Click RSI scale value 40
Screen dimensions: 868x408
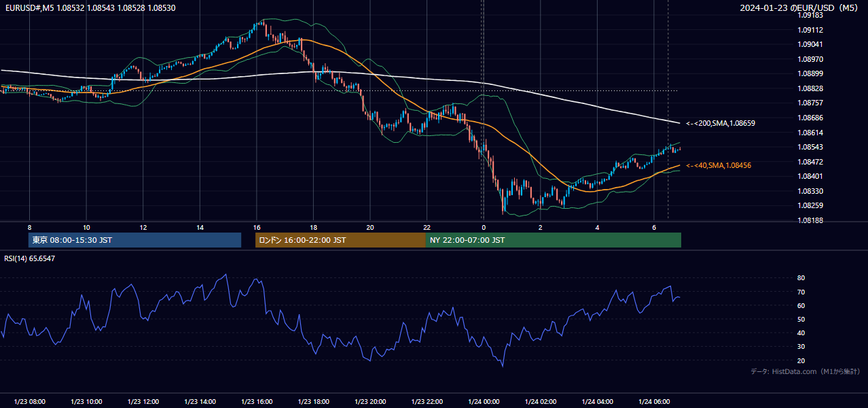(x=801, y=333)
